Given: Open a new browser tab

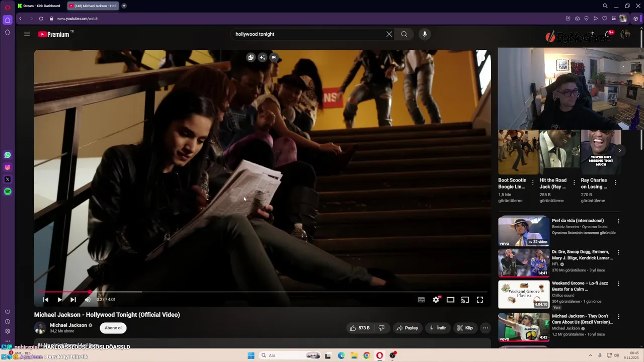Looking at the screenshot, I should click(124, 6).
